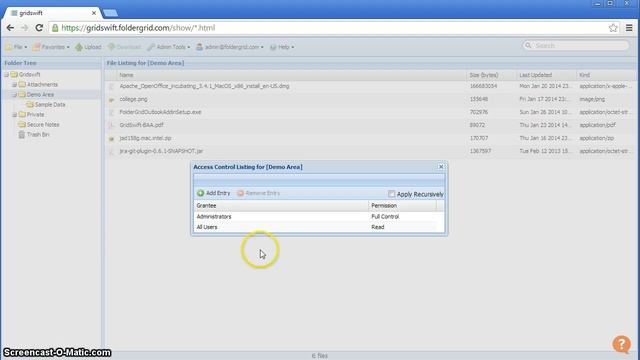This screenshot has width=640, height=360.
Task: Sort file listing by Name column
Action: point(291,75)
